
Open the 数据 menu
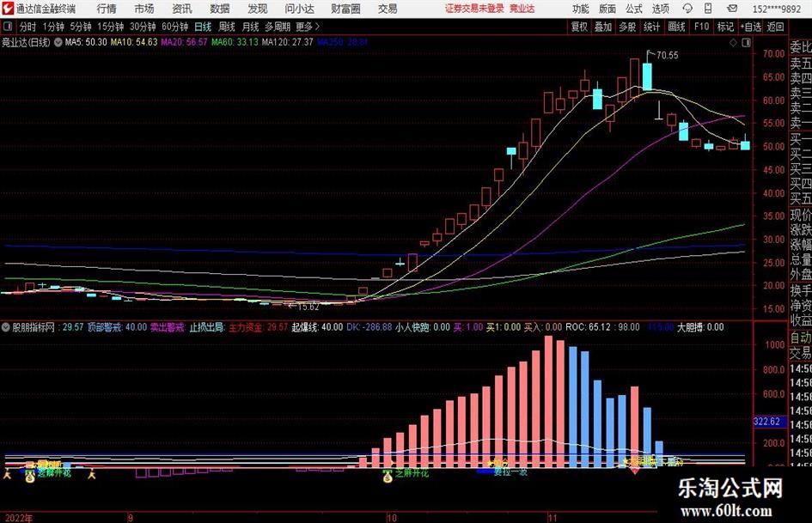220,9
